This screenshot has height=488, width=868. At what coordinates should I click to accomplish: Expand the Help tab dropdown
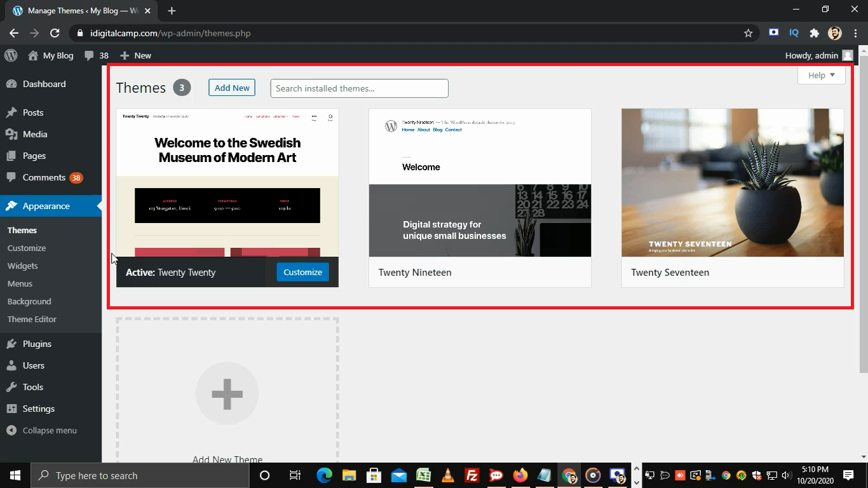coord(821,75)
